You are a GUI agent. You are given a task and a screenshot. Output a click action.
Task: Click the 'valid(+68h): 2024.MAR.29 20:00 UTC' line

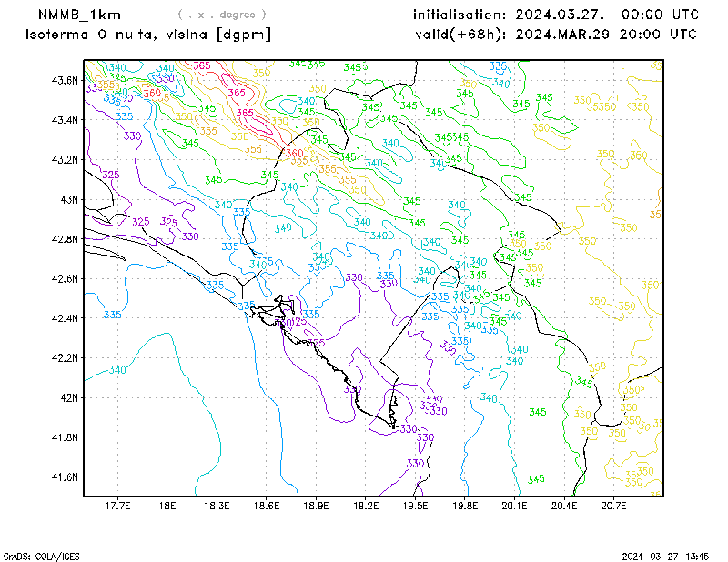[x=556, y=35]
